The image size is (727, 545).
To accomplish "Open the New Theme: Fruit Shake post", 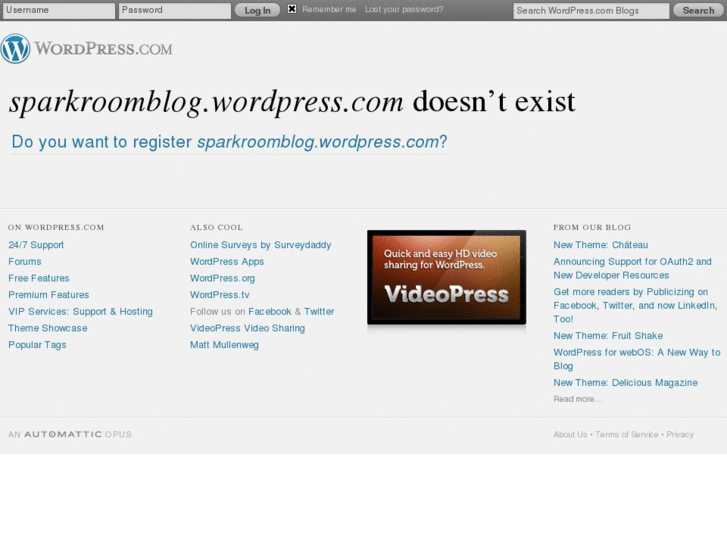I will click(608, 336).
